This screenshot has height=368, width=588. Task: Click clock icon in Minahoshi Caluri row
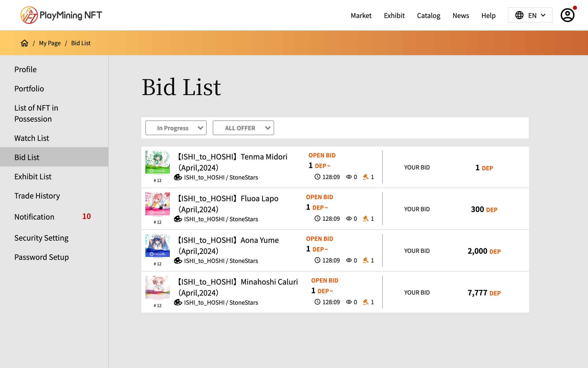point(317,302)
